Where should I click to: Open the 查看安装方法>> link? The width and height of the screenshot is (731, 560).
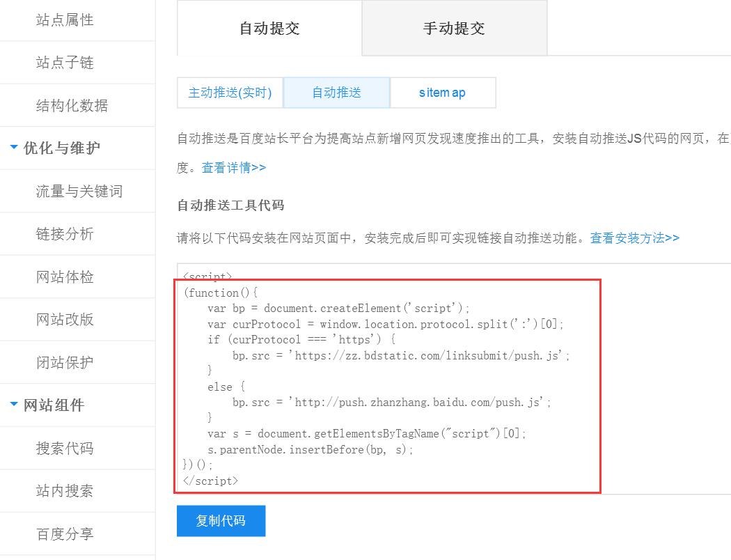point(634,238)
